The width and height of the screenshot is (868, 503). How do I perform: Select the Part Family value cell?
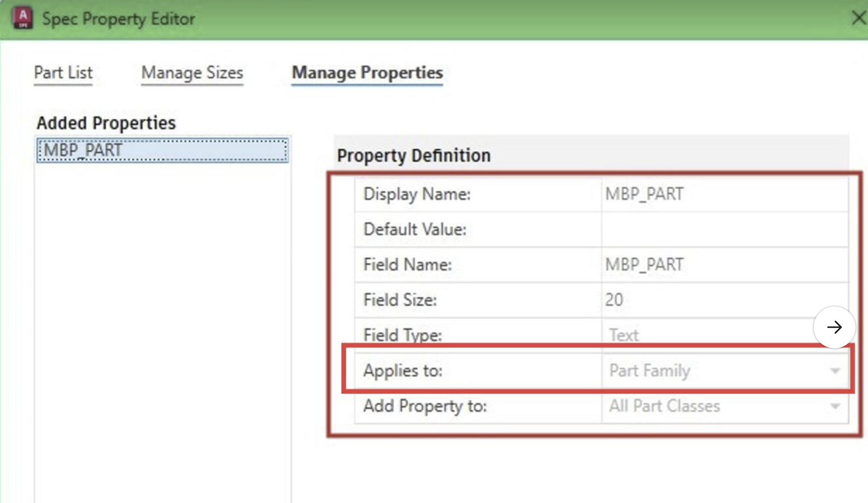point(650,370)
